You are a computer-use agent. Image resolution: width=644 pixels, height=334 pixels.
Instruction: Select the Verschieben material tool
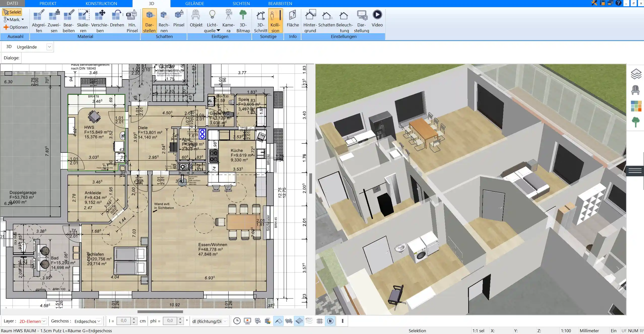(100, 21)
